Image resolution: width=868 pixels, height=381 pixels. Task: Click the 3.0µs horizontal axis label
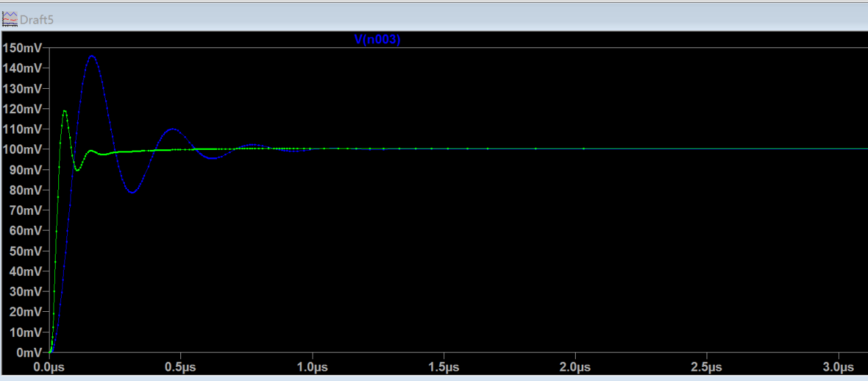click(838, 367)
